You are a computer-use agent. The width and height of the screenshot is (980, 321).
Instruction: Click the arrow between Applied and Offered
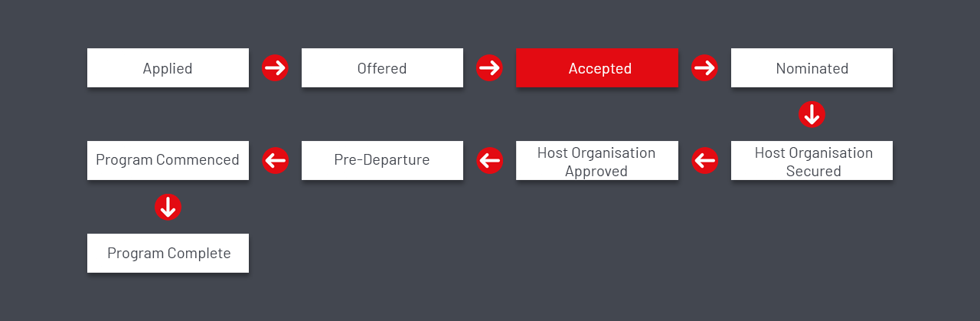click(x=275, y=67)
